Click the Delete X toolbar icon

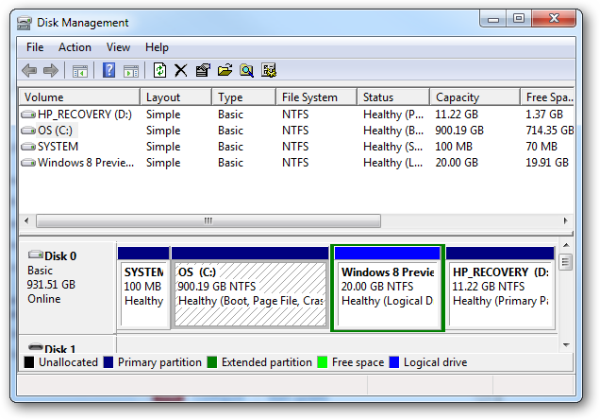click(181, 70)
